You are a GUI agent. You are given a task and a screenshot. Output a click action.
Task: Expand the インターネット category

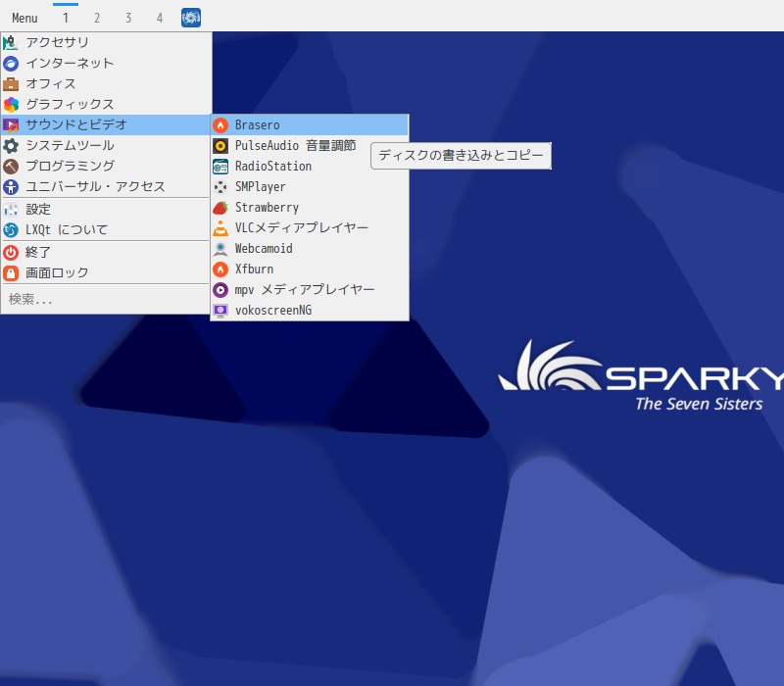point(106,63)
